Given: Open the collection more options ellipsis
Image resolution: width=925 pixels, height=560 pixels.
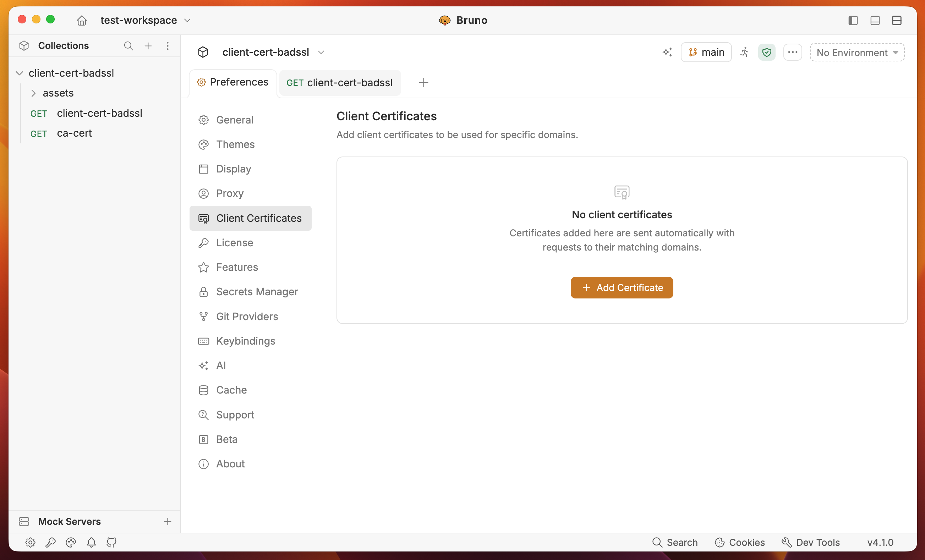Looking at the screenshot, I should 793,52.
